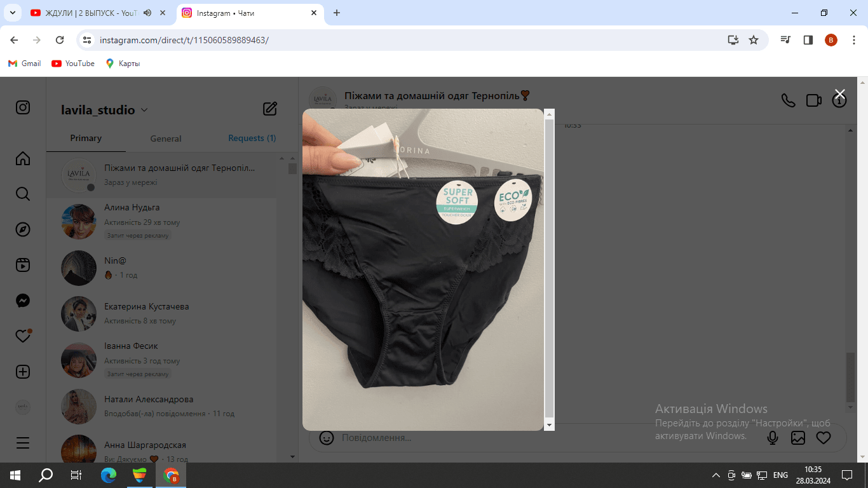868x488 pixels.
Task: Open a new browser tab
Action: coord(337,13)
